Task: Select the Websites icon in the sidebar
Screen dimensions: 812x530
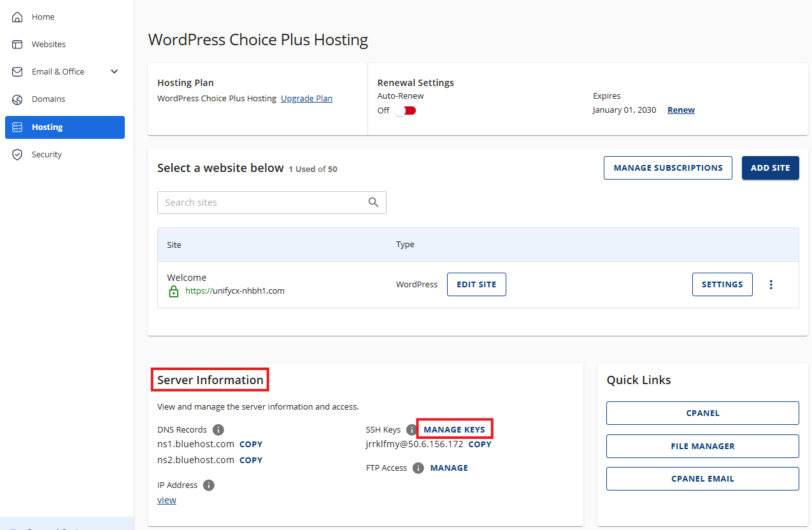Action: click(x=17, y=44)
